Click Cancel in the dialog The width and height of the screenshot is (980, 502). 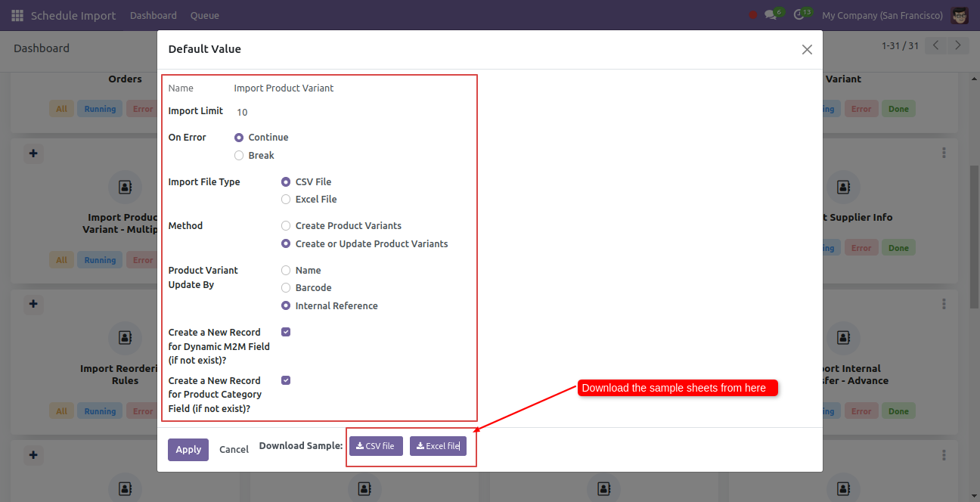point(234,450)
